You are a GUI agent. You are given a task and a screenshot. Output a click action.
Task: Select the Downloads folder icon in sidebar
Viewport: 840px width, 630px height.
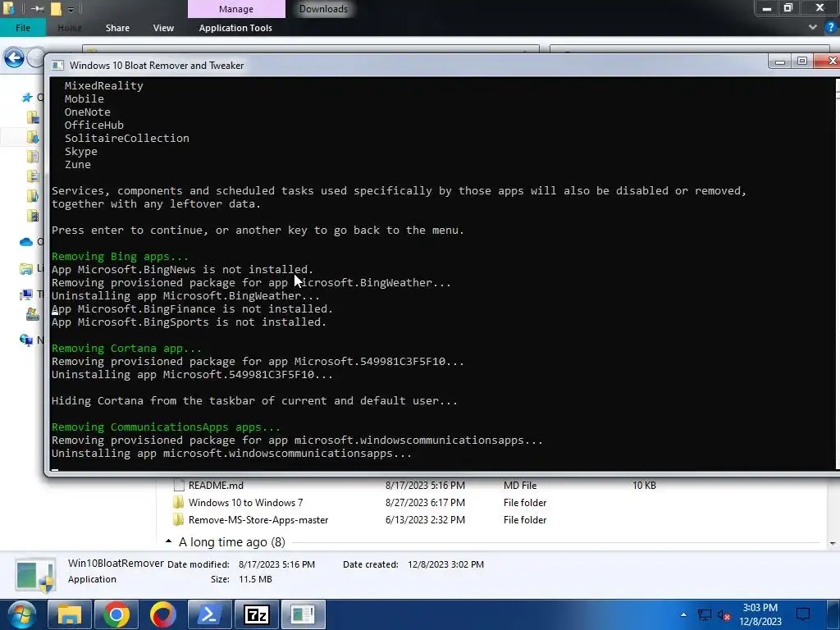coord(33,137)
